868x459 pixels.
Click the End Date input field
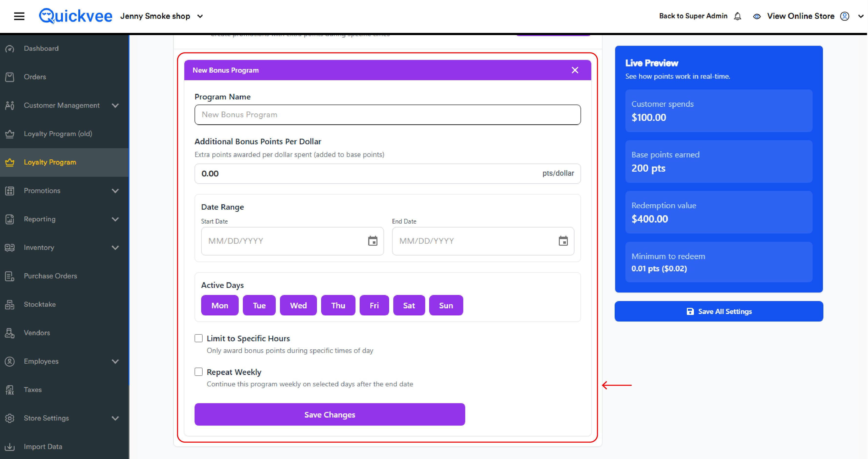pos(483,241)
